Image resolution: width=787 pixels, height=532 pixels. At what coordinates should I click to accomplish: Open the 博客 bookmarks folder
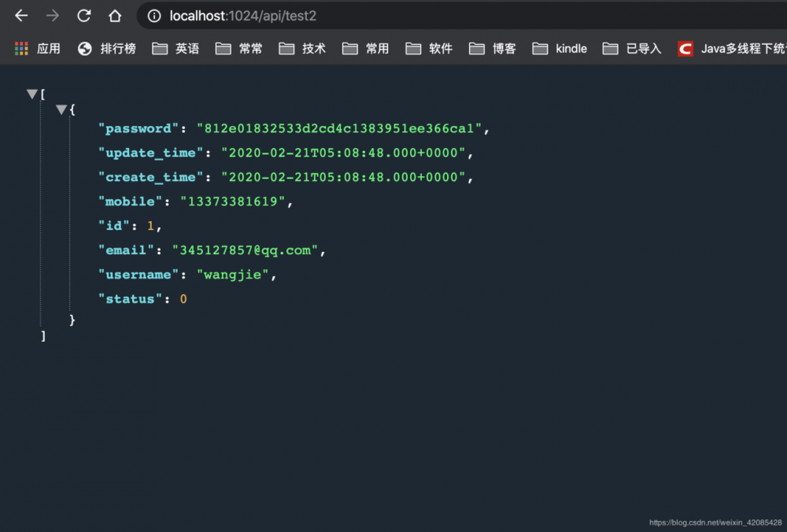[476, 48]
